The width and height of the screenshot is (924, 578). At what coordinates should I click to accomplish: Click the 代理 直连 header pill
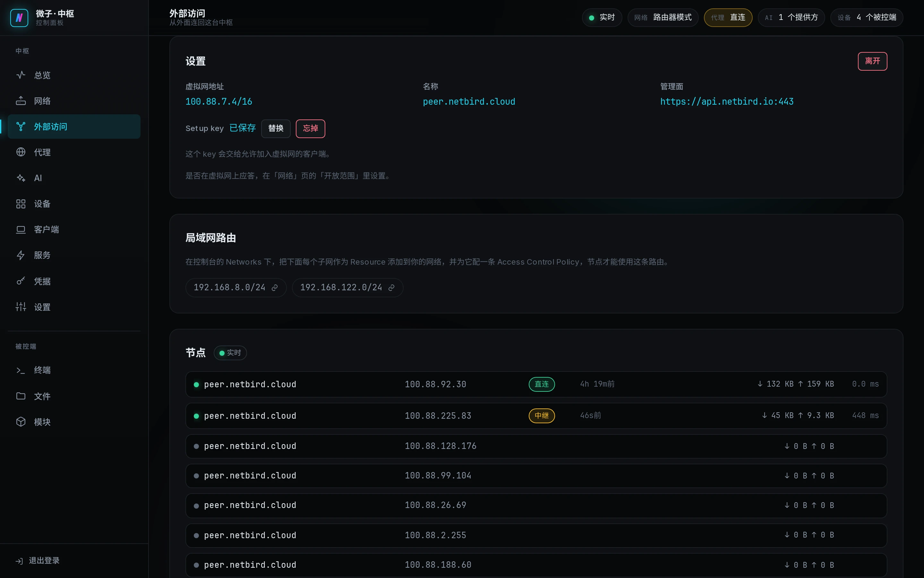click(x=728, y=18)
